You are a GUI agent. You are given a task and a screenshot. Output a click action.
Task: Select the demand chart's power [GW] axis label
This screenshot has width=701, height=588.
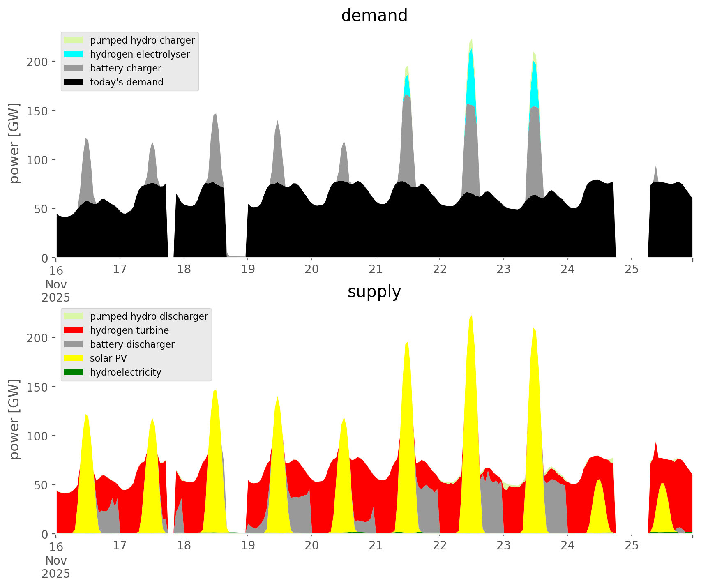coord(14,143)
